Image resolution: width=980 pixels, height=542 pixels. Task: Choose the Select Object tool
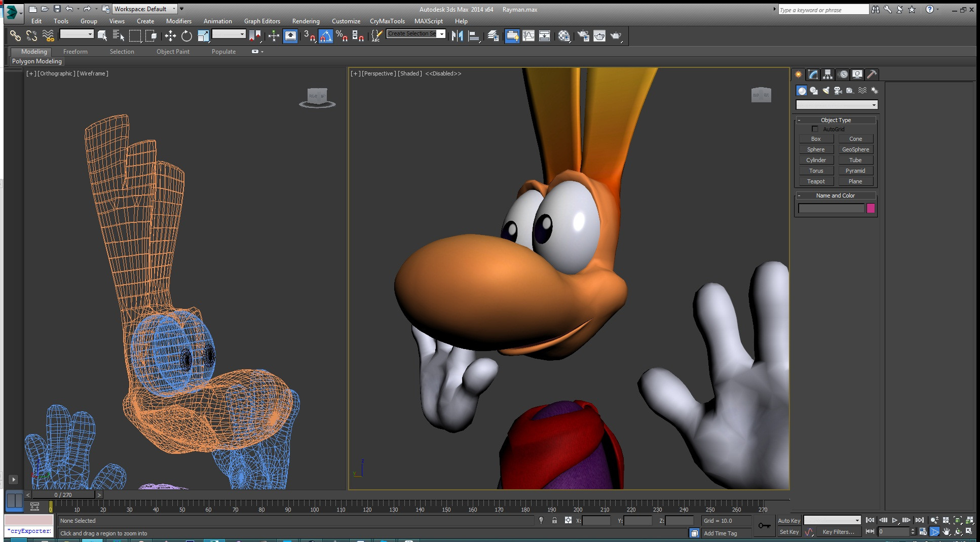tap(102, 35)
